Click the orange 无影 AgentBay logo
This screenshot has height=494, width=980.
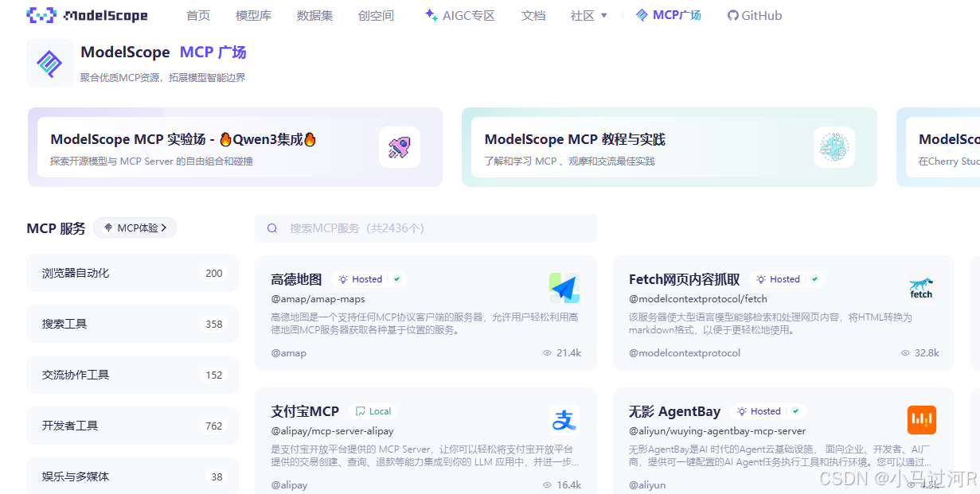coord(921,420)
